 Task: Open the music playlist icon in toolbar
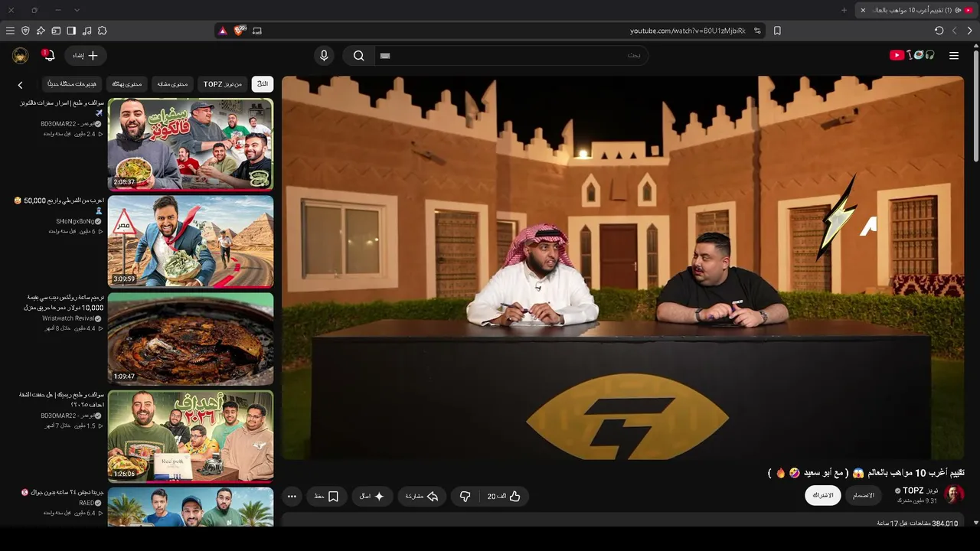coord(87,31)
